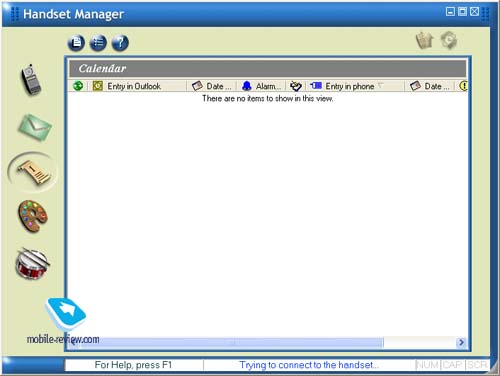Screen dimensions: 500x376
Task: Click the greyed recycle bin icon
Action: click(x=424, y=40)
